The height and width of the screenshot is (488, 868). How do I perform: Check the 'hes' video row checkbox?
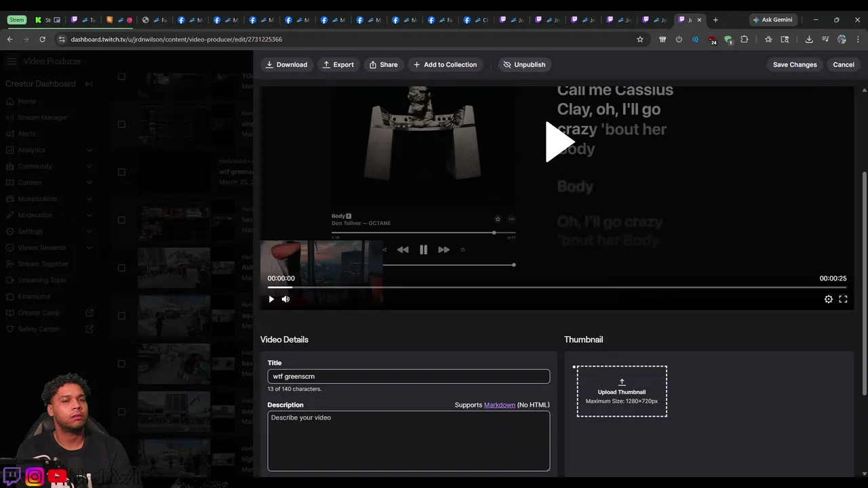coord(121,220)
